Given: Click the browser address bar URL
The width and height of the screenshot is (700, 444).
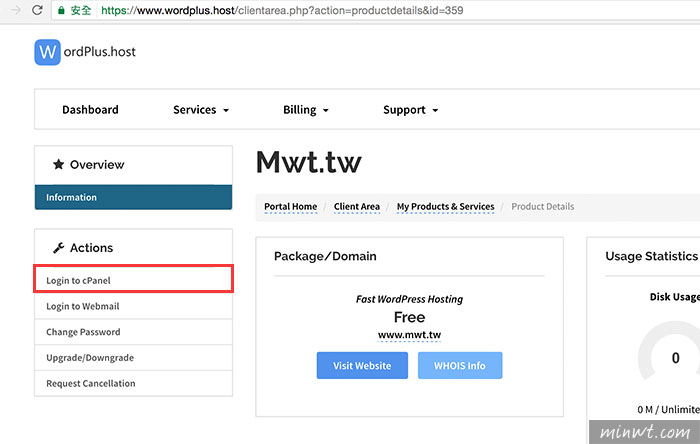Looking at the screenshot, I should point(282,10).
